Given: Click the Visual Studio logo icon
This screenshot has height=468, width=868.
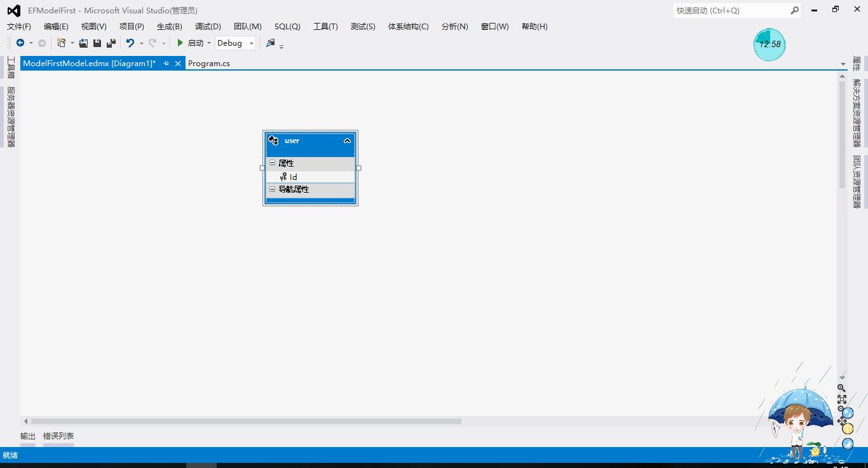Looking at the screenshot, I should 13,11.
